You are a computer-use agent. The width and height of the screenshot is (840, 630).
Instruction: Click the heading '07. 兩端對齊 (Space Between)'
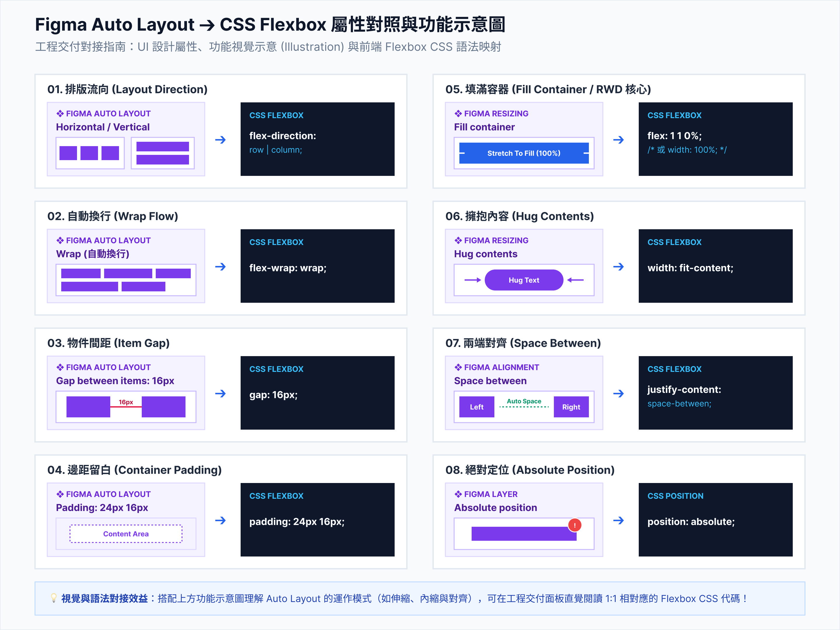[523, 343]
